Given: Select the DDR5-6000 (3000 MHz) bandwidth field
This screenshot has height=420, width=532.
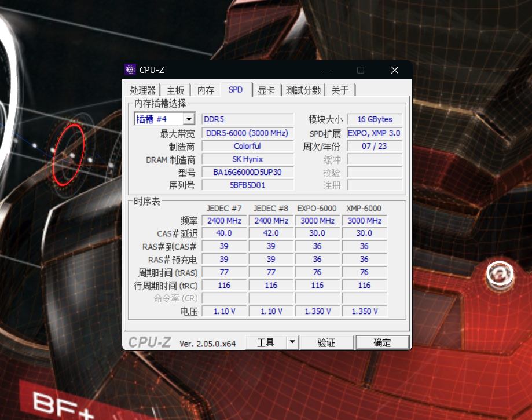Looking at the screenshot, I should (247, 133).
